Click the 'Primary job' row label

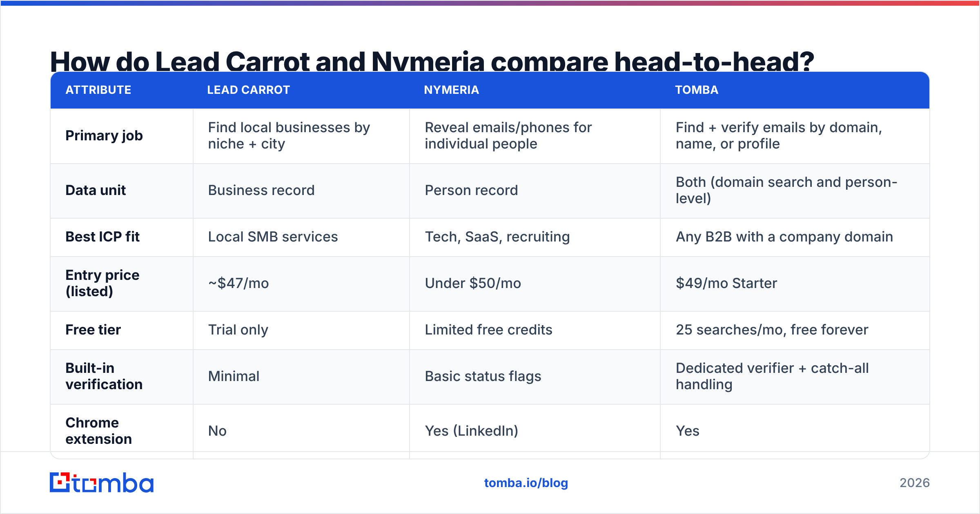tap(104, 135)
